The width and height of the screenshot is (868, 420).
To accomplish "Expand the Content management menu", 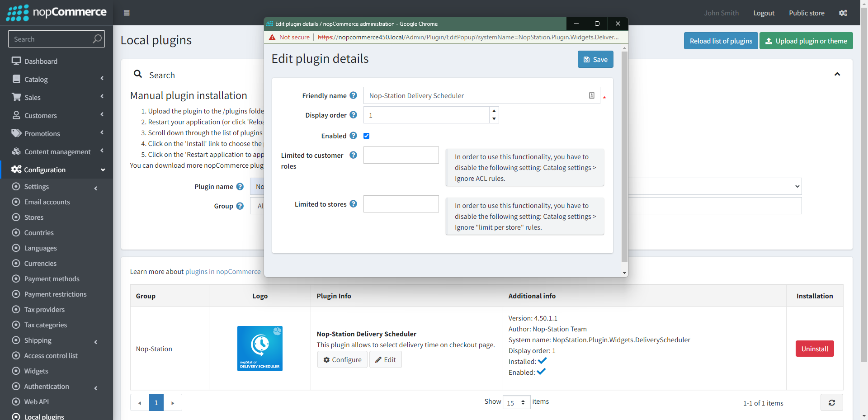I will click(x=57, y=151).
